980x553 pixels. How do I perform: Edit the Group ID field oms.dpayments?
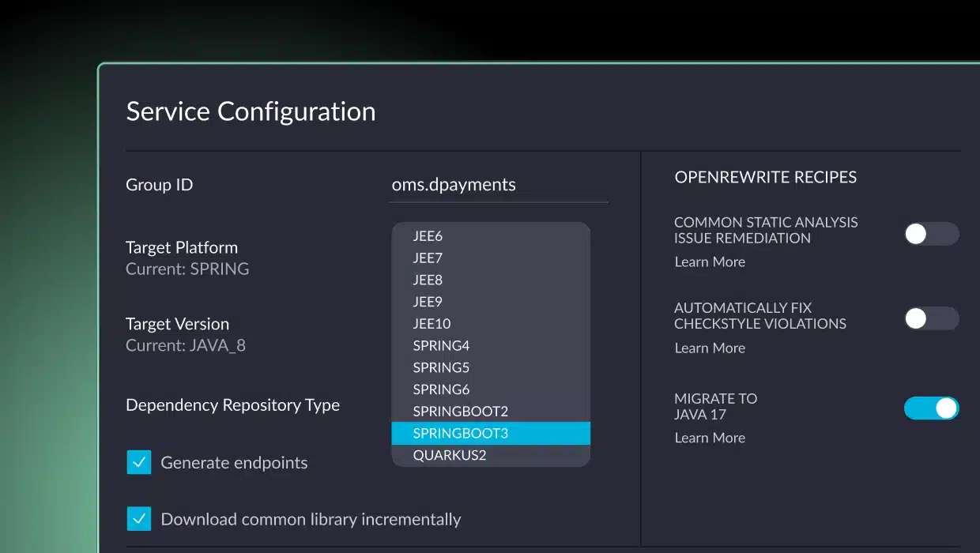pyautogui.click(x=499, y=185)
